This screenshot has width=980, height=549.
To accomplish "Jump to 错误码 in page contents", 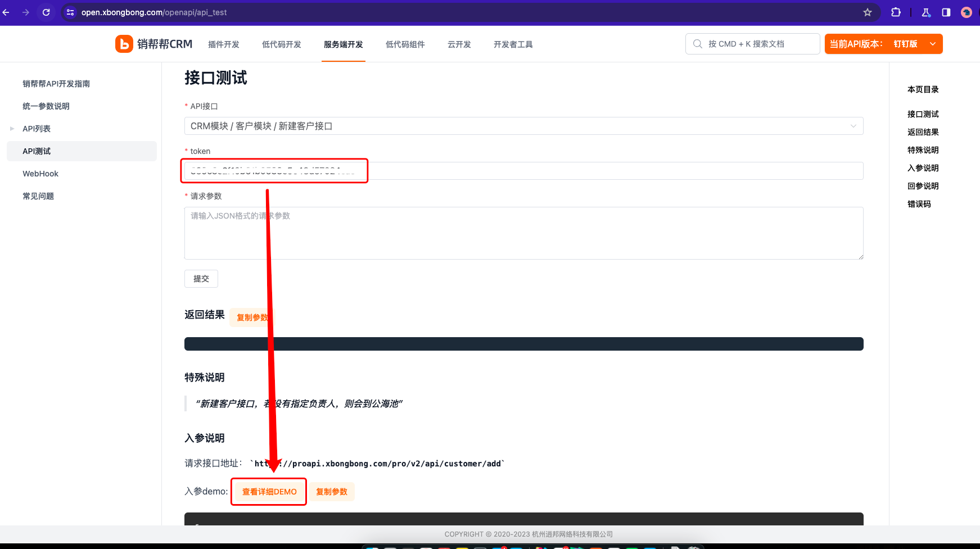I will [919, 204].
